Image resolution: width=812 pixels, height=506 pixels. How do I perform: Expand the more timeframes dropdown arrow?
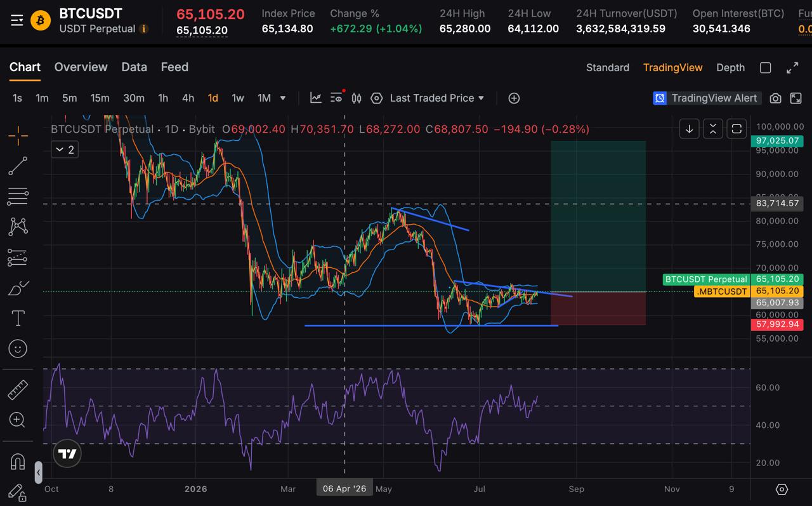(283, 98)
